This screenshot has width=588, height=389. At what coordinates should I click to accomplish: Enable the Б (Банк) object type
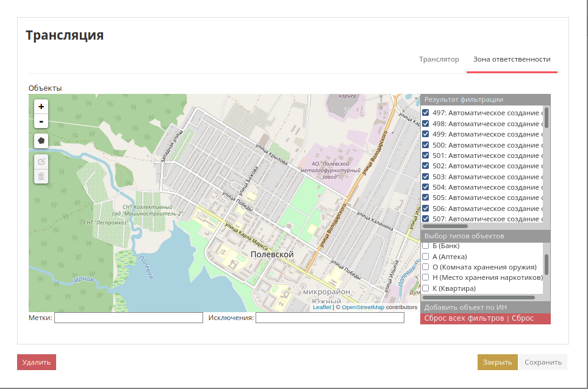pos(426,246)
